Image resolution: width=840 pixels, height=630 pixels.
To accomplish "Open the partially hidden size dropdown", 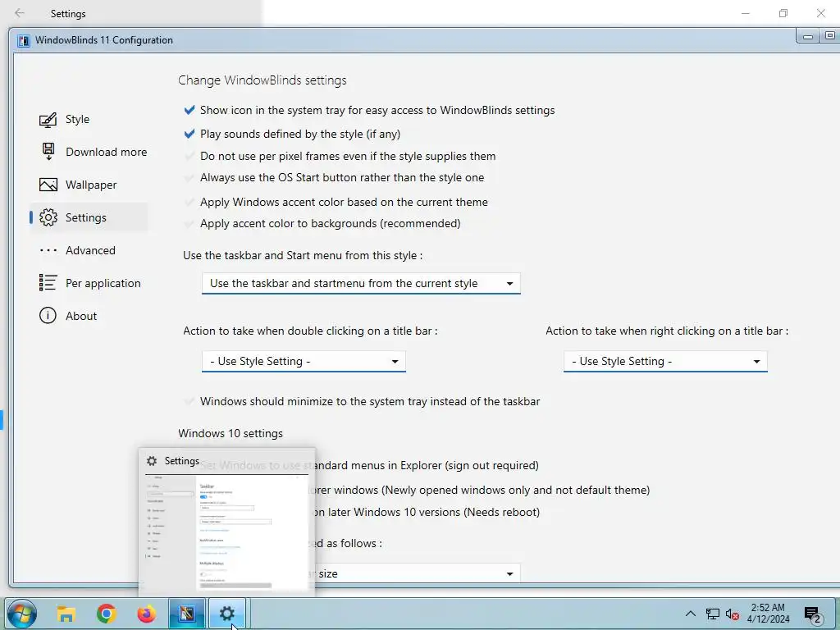I will coord(418,573).
